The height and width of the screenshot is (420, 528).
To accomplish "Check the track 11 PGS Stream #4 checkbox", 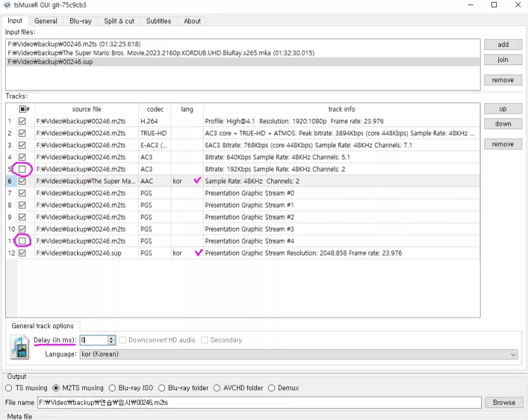I will 22,241.
